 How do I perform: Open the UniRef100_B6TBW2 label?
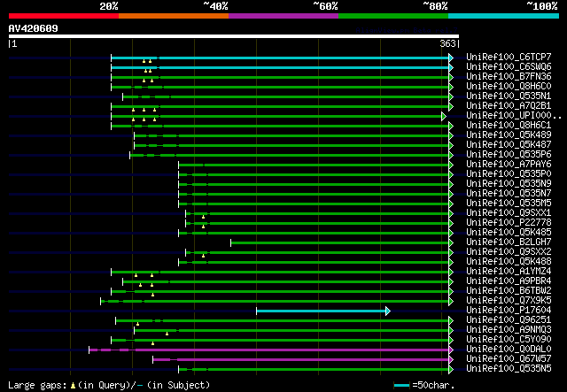[x=509, y=291]
